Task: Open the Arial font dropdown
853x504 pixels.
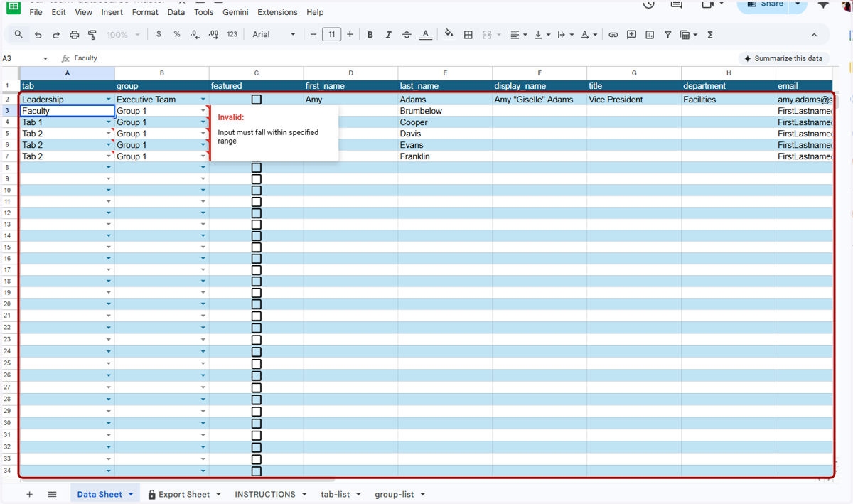Action: (274, 34)
